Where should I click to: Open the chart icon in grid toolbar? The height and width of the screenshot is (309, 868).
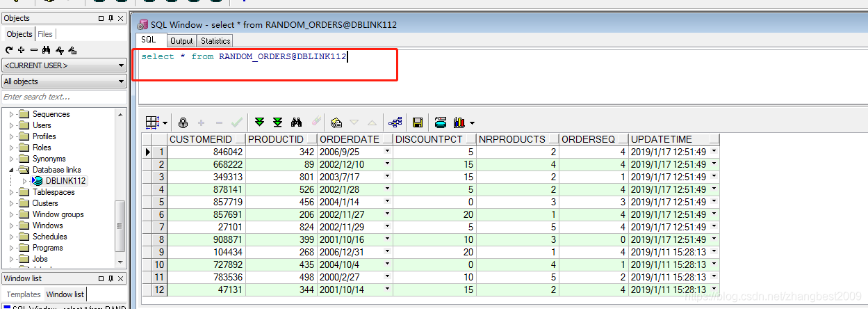point(459,122)
